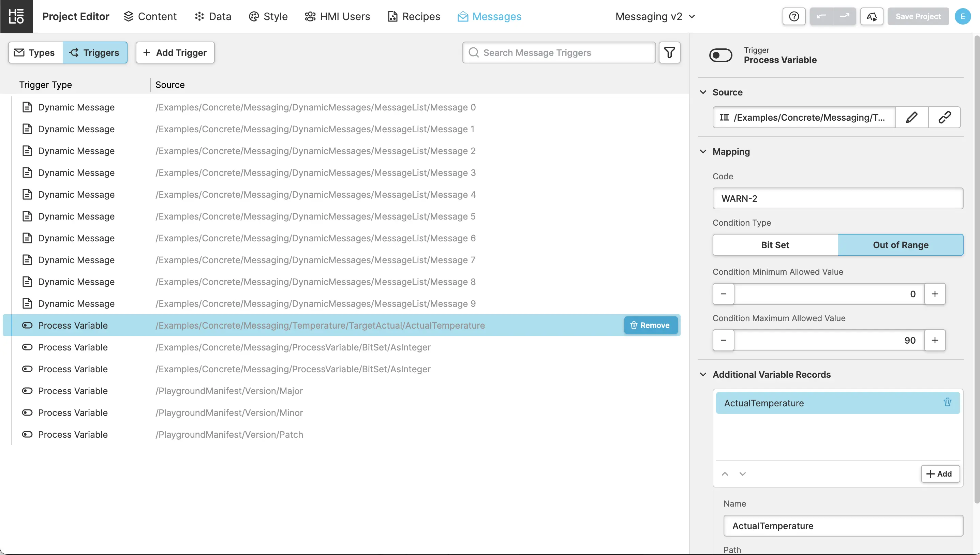Open the Recipes menu
980x555 pixels.
414,16
